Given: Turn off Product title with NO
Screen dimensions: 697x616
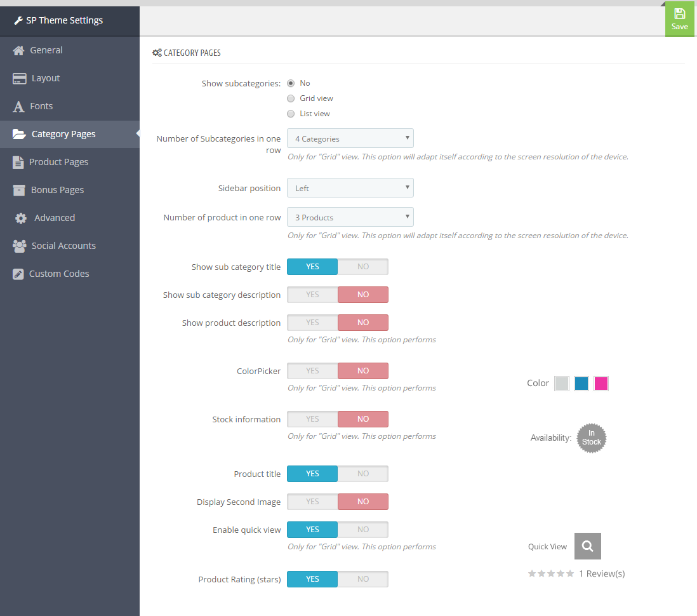Looking at the screenshot, I should (362, 474).
